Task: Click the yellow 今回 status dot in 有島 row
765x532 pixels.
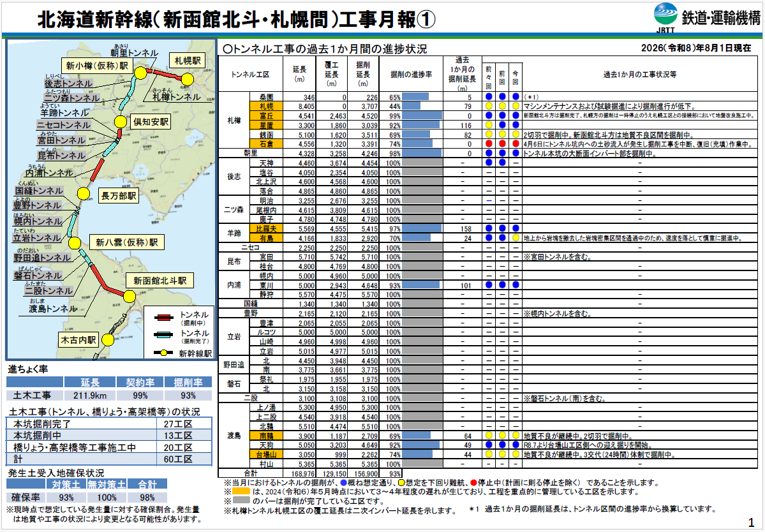Action: 515,238
